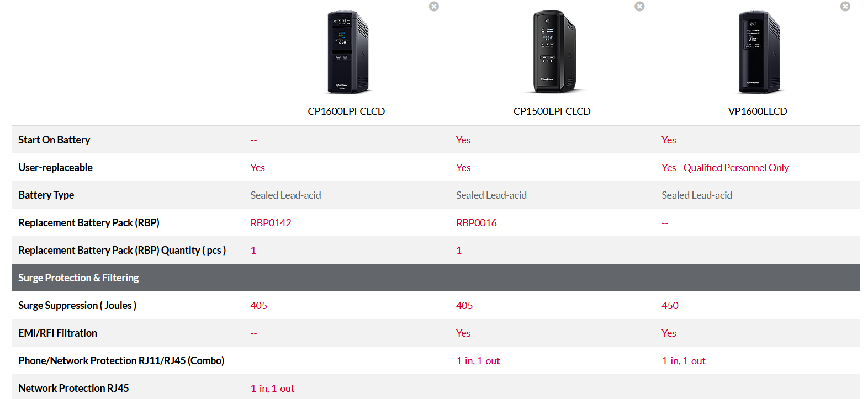Click the CP1500EPFCLCD model name
Image resolution: width=868 pixels, height=399 pixels.
[552, 111]
